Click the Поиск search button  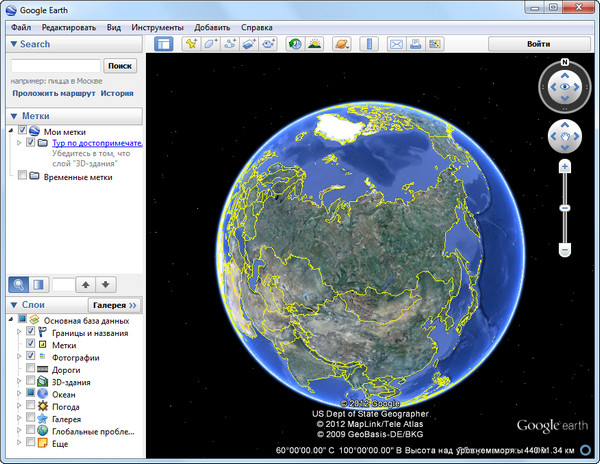119,65
